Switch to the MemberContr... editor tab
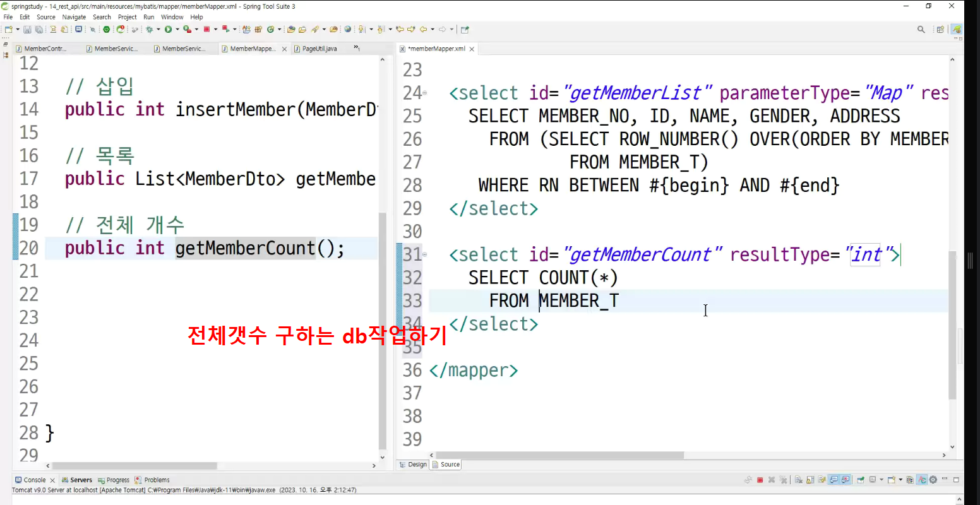The height and width of the screenshot is (505, 980). (x=45, y=49)
